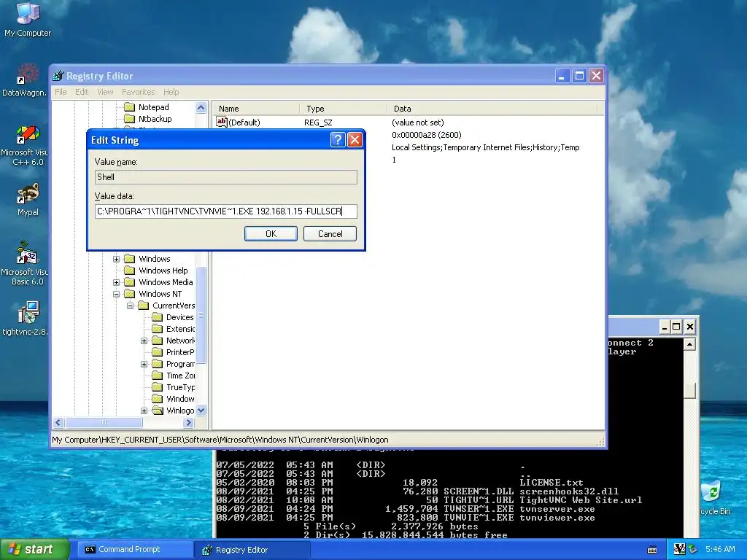Select the 0x00000a28 (2600) data value
The width and height of the screenshot is (747, 560).
426,135
